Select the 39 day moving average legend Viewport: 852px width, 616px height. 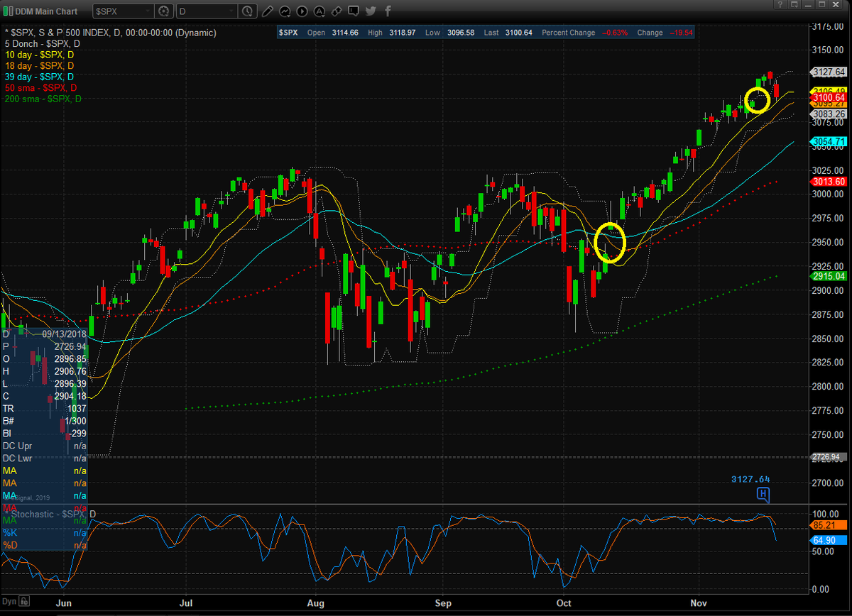click(x=38, y=77)
